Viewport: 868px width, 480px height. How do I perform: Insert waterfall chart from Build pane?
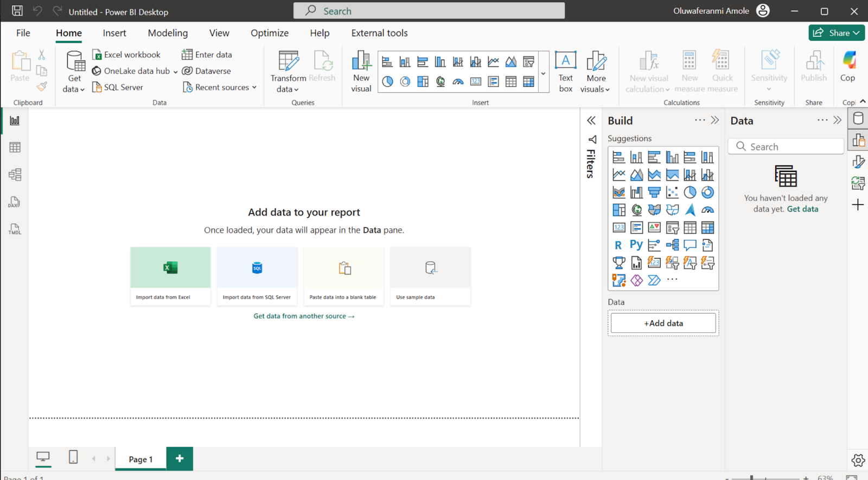point(636,192)
